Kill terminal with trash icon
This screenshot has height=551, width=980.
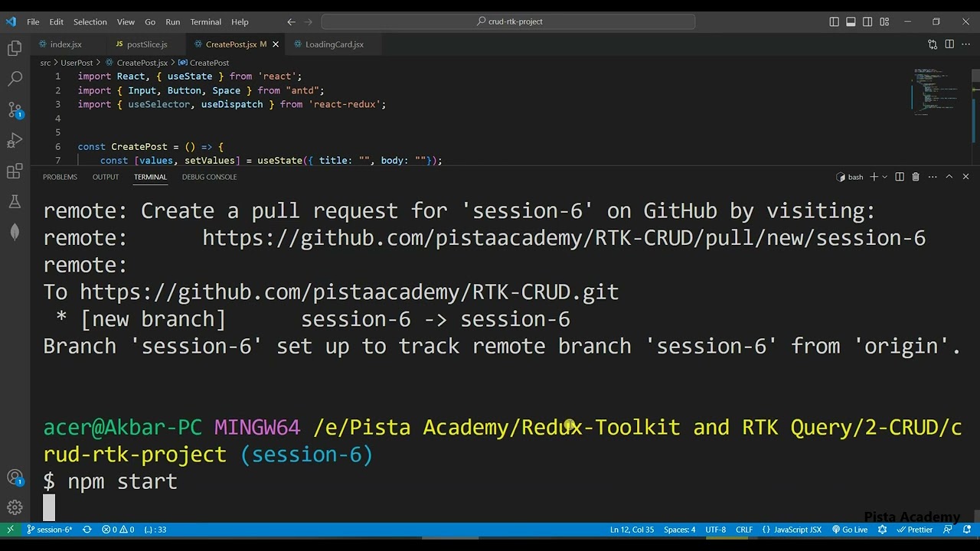coord(916,177)
